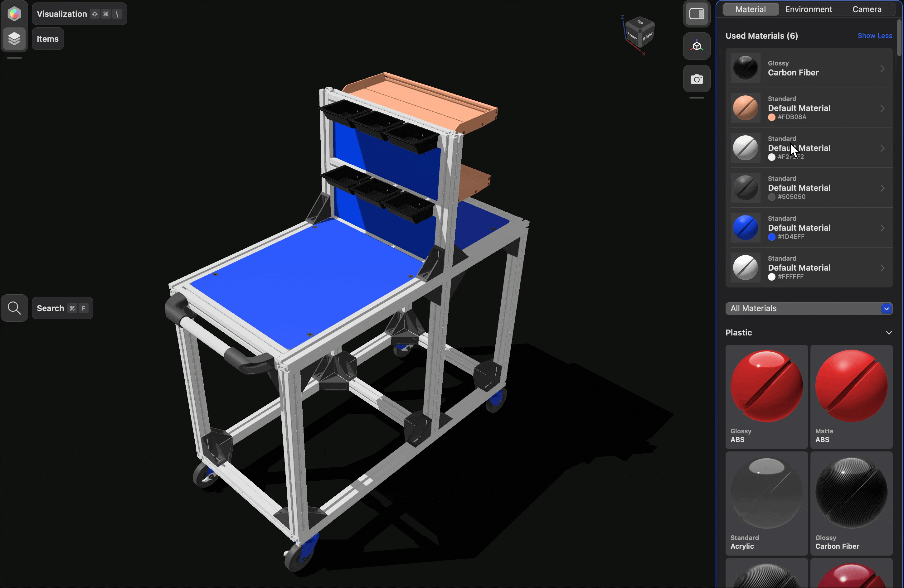Screen dimensions: 904x588
Task: Click the #505050 hex value text
Action: click(791, 197)
